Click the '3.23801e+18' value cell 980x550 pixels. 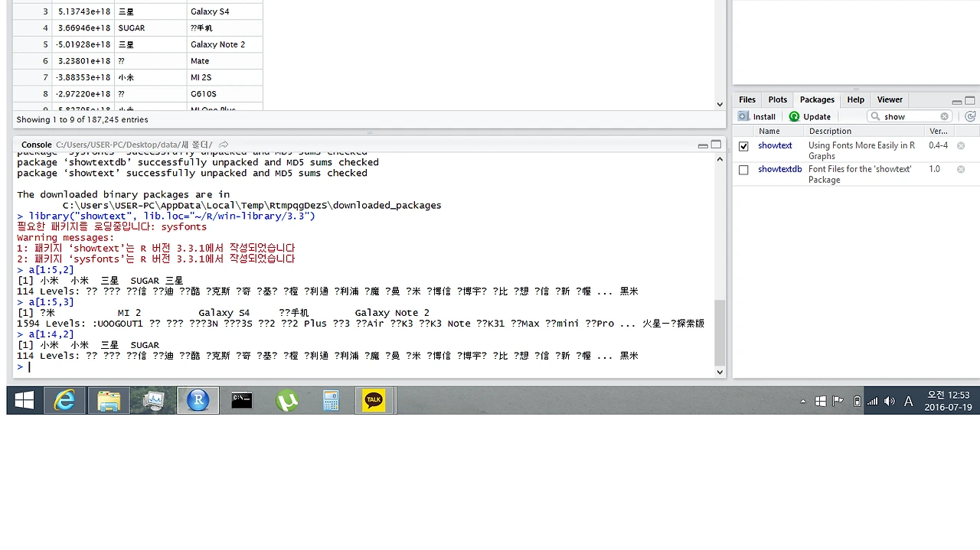coord(83,61)
